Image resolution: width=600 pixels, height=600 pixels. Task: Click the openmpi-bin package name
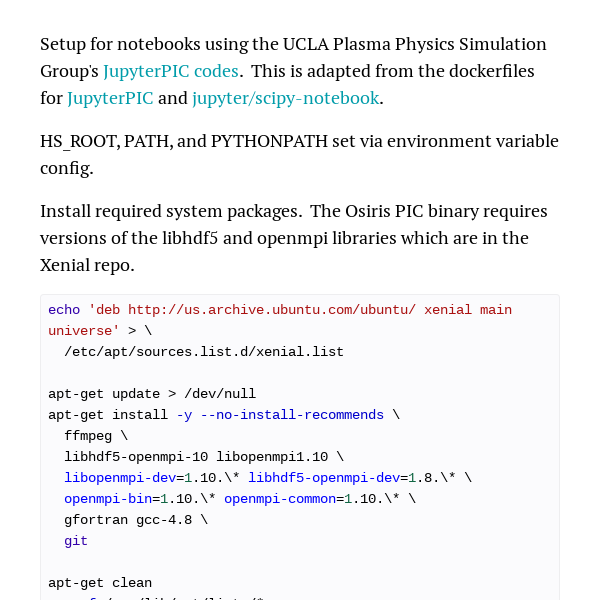[x=108, y=499]
